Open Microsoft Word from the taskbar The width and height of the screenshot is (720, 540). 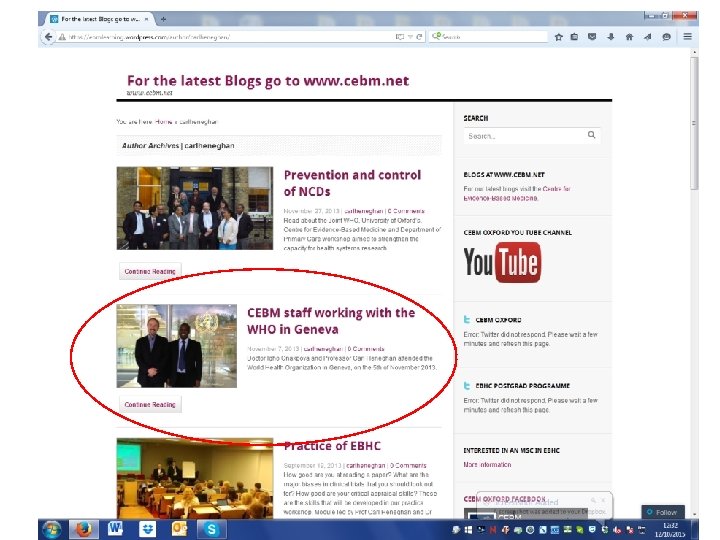point(115,529)
